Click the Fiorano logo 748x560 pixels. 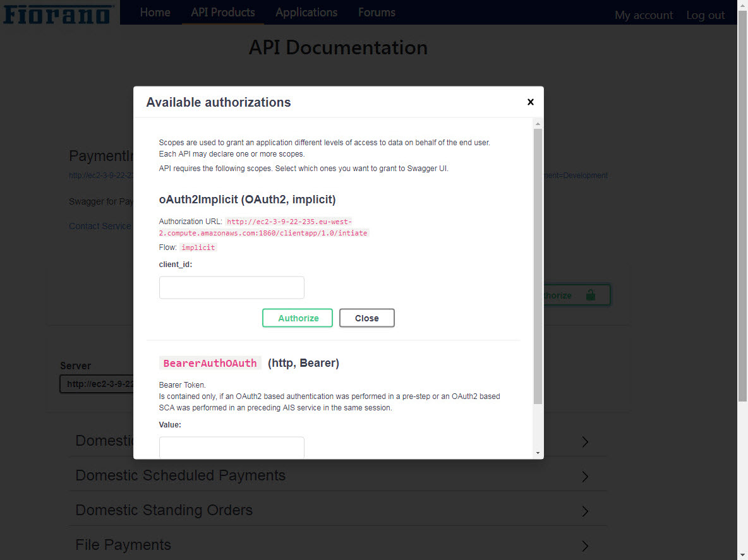tap(59, 13)
